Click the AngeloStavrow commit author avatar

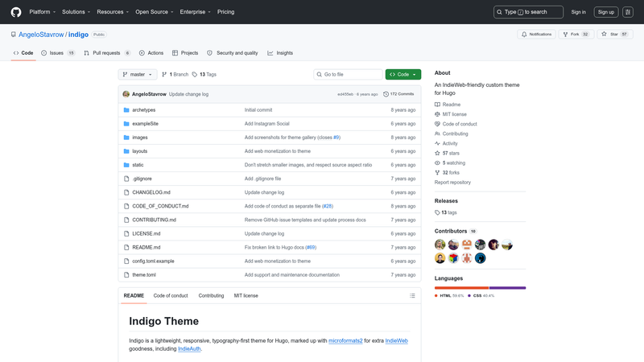[x=126, y=94]
